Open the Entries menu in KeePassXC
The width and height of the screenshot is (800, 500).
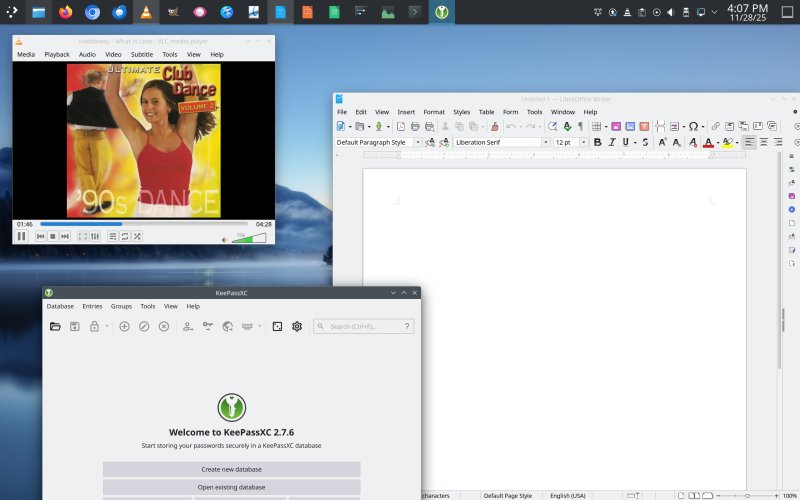pyautogui.click(x=92, y=306)
